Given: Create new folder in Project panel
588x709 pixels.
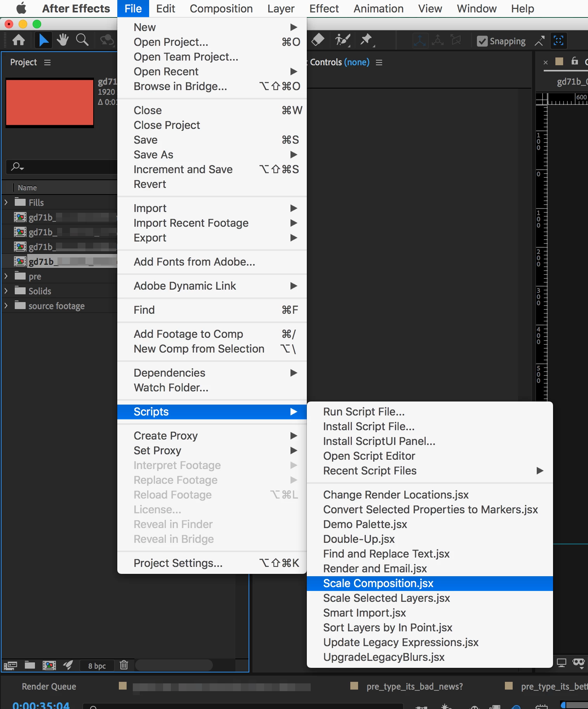Looking at the screenshot, I should (x=30, y=665).
